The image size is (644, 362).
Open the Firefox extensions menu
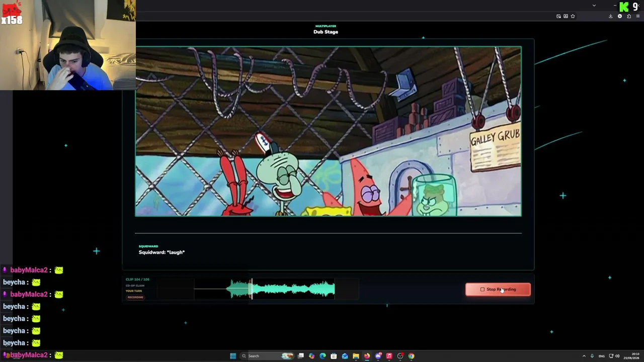tap(629, 16)
